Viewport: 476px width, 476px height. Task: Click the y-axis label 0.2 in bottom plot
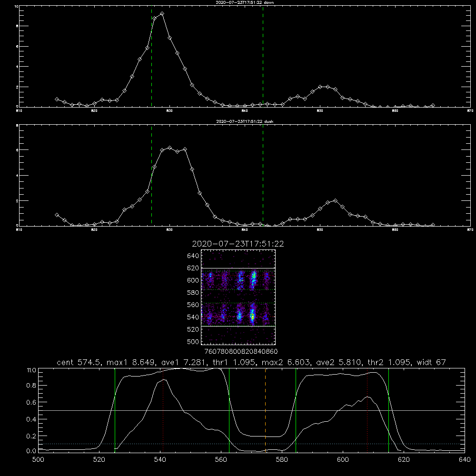31,436
